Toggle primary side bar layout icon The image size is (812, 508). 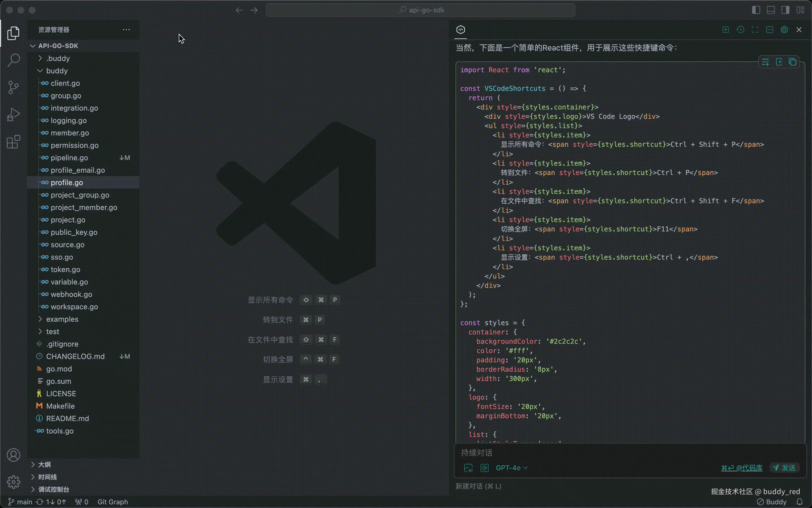(x=756, y=10)
